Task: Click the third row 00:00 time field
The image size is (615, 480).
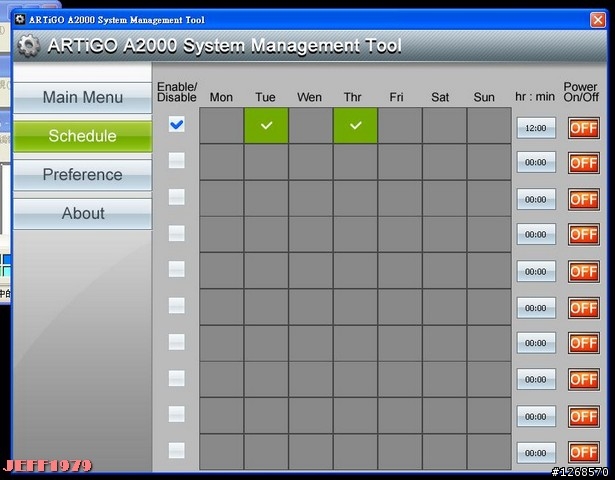Action: pos(536,199)
